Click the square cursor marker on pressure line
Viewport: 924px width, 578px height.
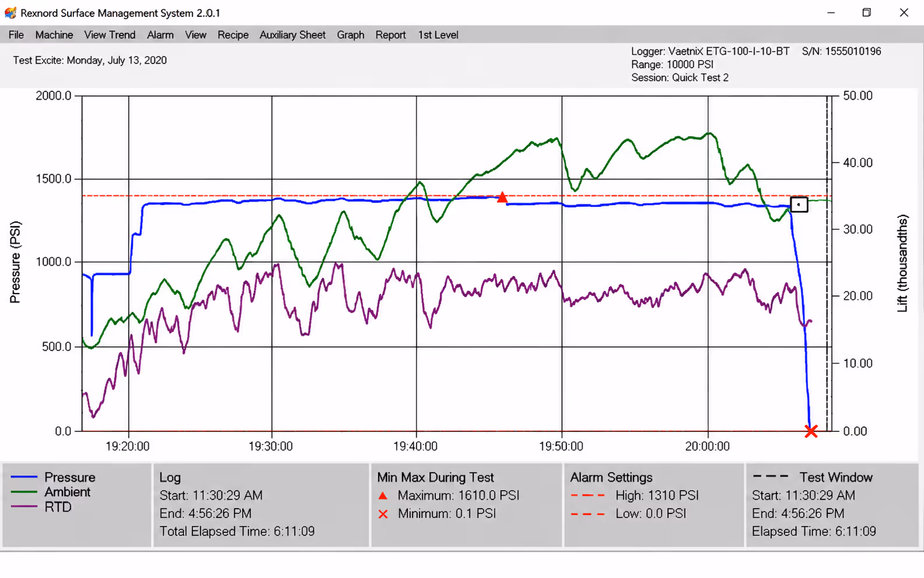[x=799, y=205]
